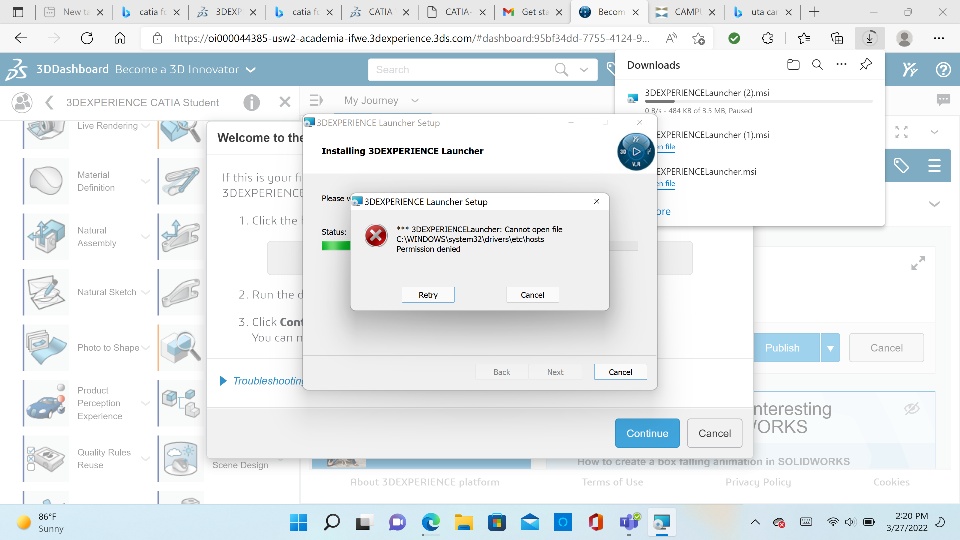The width and height of the screenshot is (960, 540).
Task: Click the browser address bar URL
Action: tap(411, 38)
